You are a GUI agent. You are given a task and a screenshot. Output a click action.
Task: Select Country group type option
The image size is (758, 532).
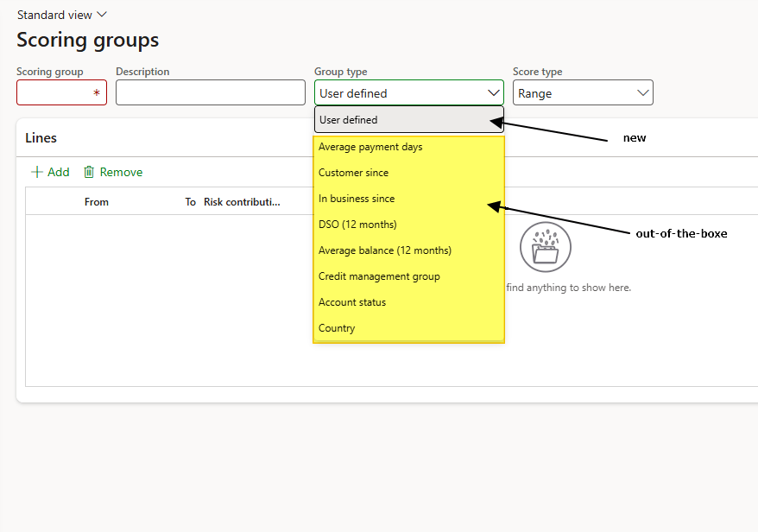coord(337,328)
